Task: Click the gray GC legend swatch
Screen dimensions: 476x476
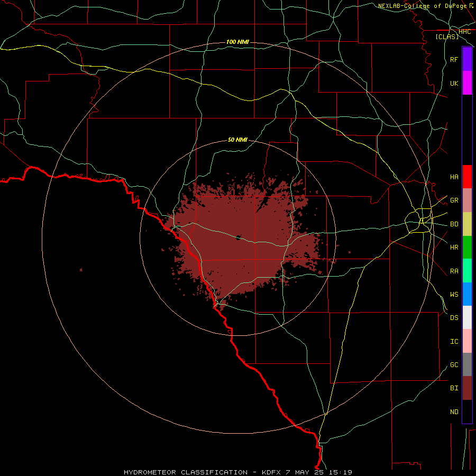Action: [467, 364]
